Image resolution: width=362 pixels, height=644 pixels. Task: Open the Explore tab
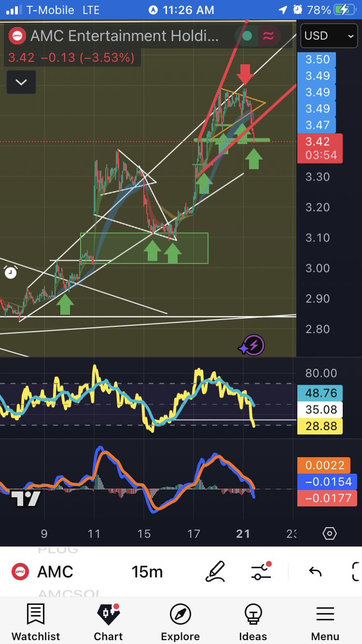click(180, 623)
